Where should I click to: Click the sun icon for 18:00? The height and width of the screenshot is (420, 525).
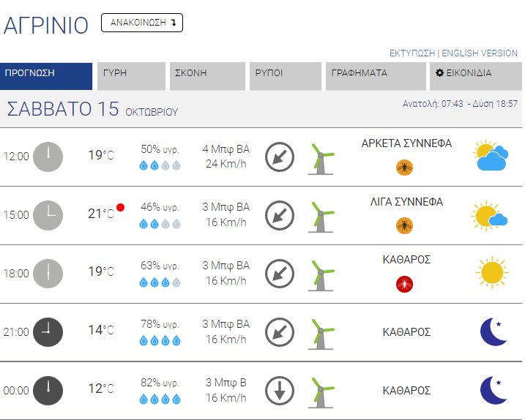point(491,273)
